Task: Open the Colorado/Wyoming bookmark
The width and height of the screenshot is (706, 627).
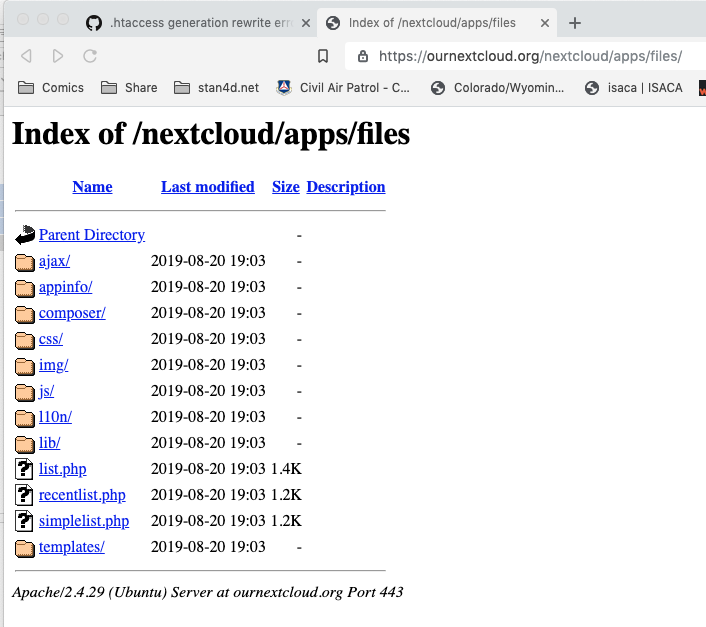Action: [497, 88]
